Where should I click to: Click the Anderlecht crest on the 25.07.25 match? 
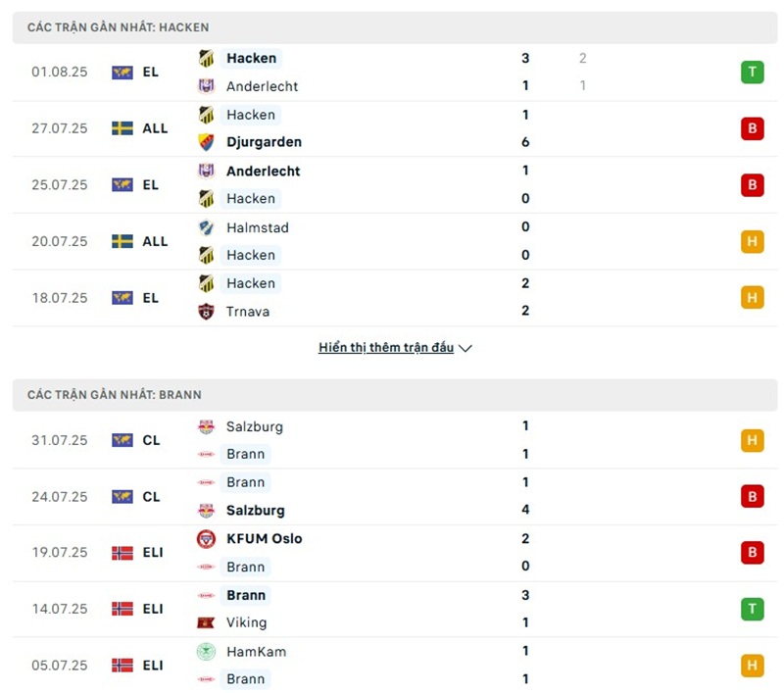pos(206,171)
